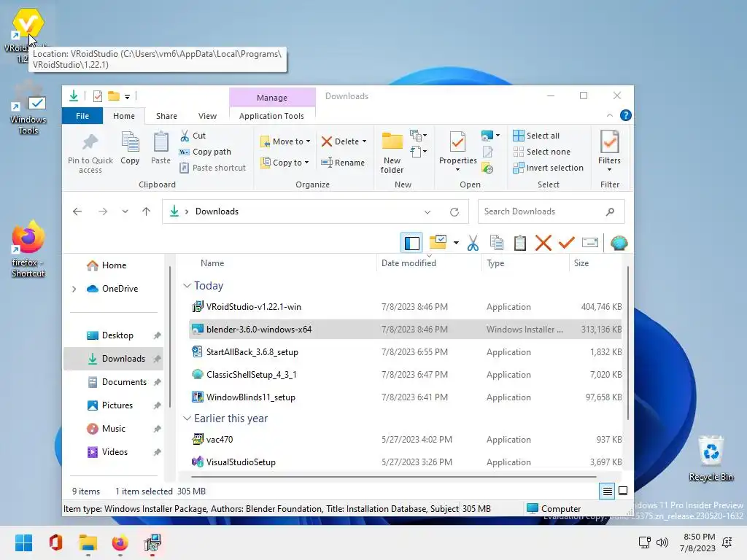Collapse the ribbon with chevron

point(610,115)
